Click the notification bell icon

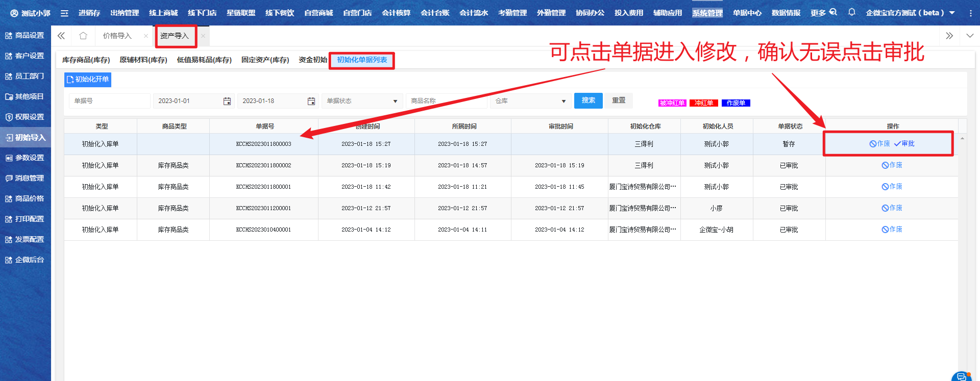point(851,12)
